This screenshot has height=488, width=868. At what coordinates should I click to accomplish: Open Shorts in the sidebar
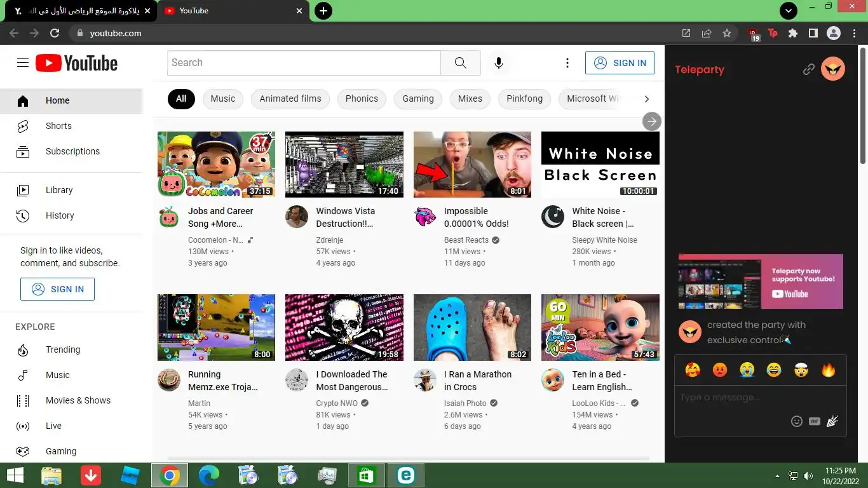coord(71,126)
